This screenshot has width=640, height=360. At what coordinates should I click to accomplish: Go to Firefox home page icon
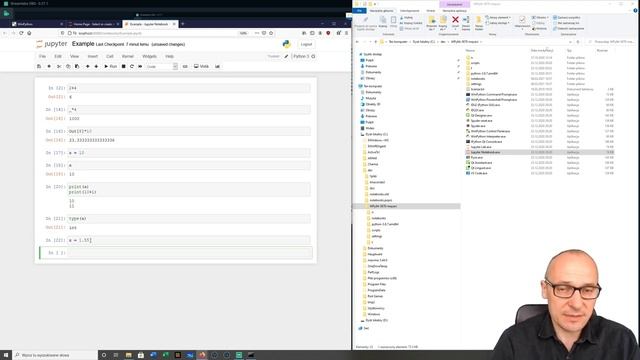29,33
